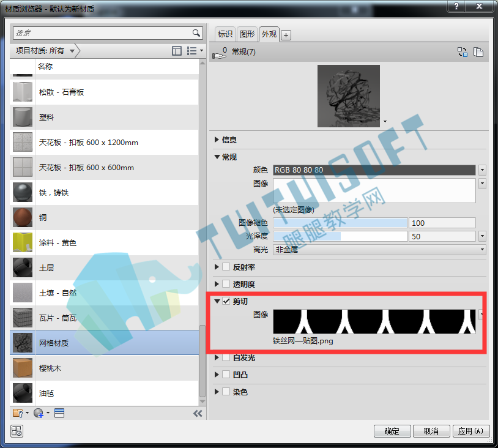Image resolution: width=498 pixels, height=448 pixels.
Task: Switch to the 外观 tab
Action: click(269, 34)
